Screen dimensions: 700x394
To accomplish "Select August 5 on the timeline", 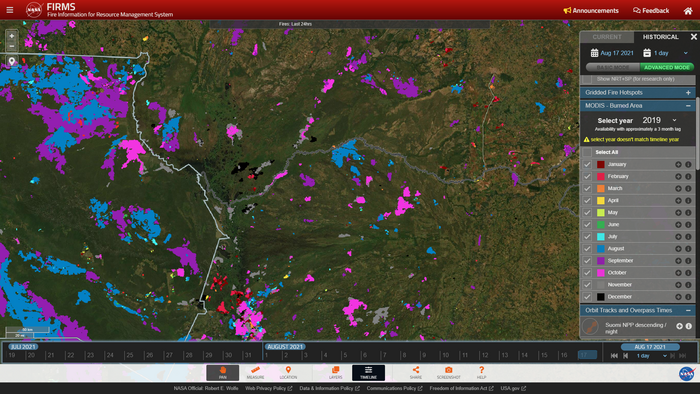I will (345, 355).
